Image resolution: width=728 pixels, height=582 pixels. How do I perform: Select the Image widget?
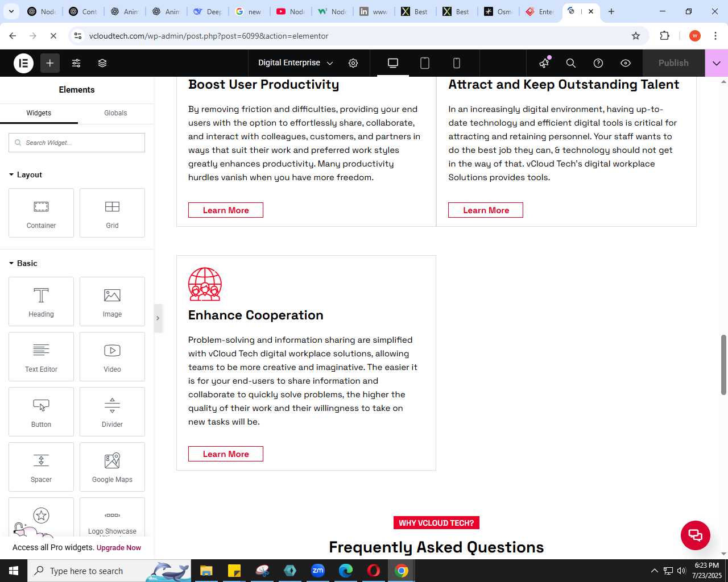click(x=112, y=301)
